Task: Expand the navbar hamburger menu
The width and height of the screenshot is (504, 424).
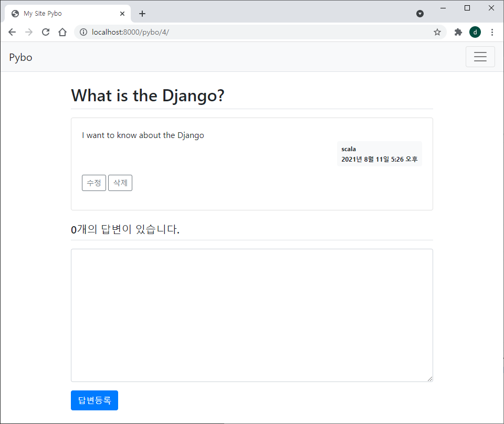Action: click(x=480, y=57)
